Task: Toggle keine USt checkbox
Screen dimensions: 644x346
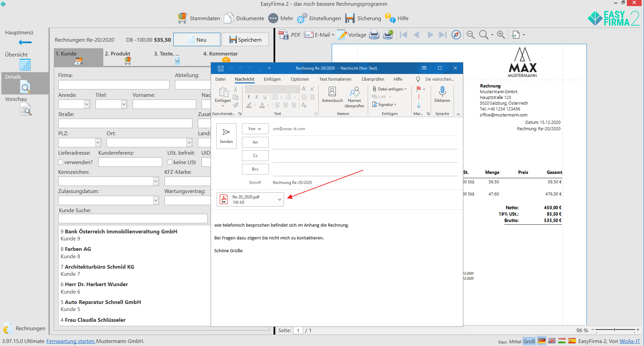Action: [170, 162]
